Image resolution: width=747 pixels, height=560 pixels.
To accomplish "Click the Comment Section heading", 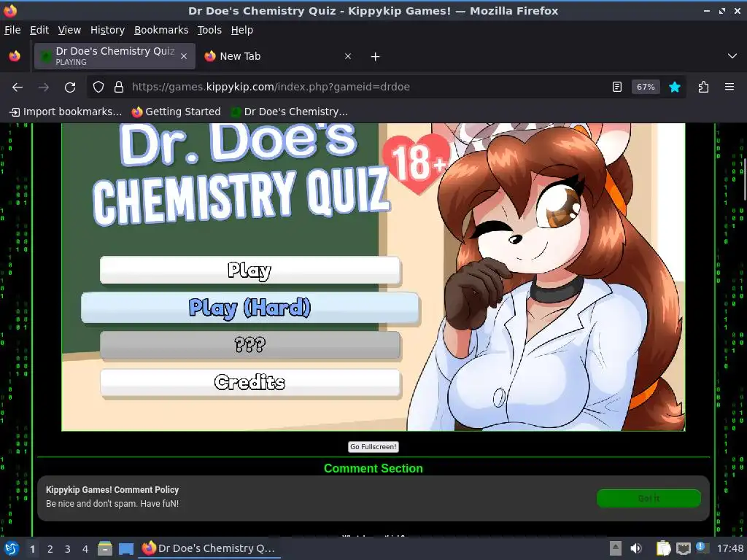I will point(373,469).
